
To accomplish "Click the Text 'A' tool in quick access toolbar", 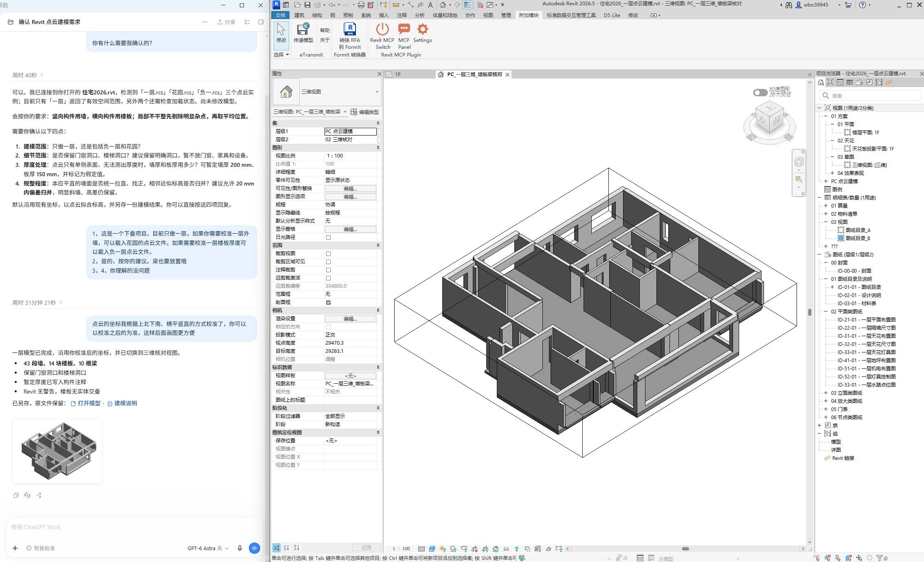I will [x=430, y=5].
